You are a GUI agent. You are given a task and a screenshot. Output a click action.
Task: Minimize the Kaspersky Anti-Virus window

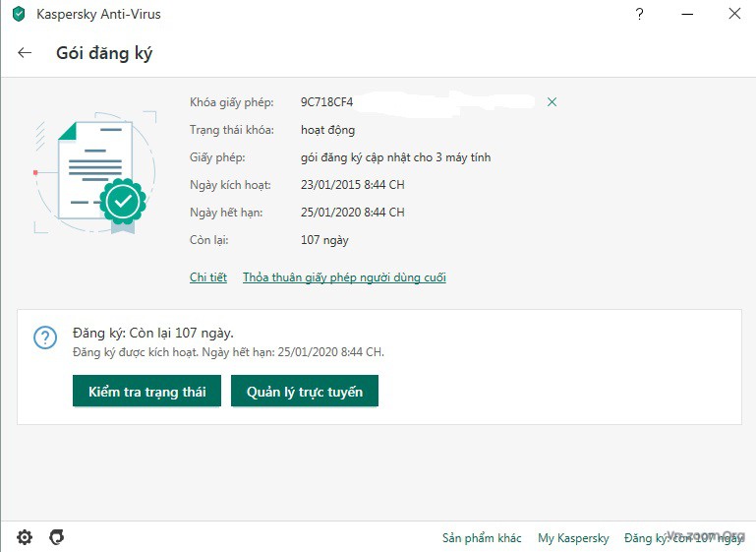click(687, 14)
